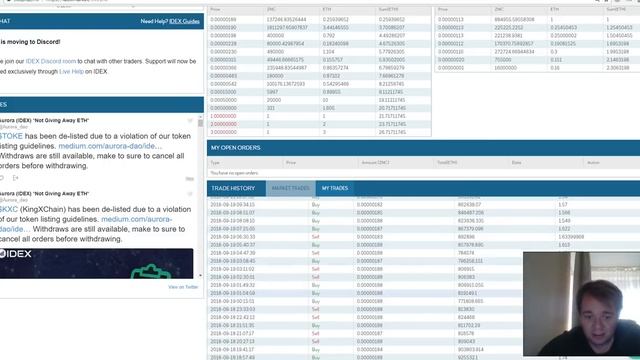Screen dimensions: 640x360
Task: Select the sell order with amount 180000
Action: pos(319,76)
